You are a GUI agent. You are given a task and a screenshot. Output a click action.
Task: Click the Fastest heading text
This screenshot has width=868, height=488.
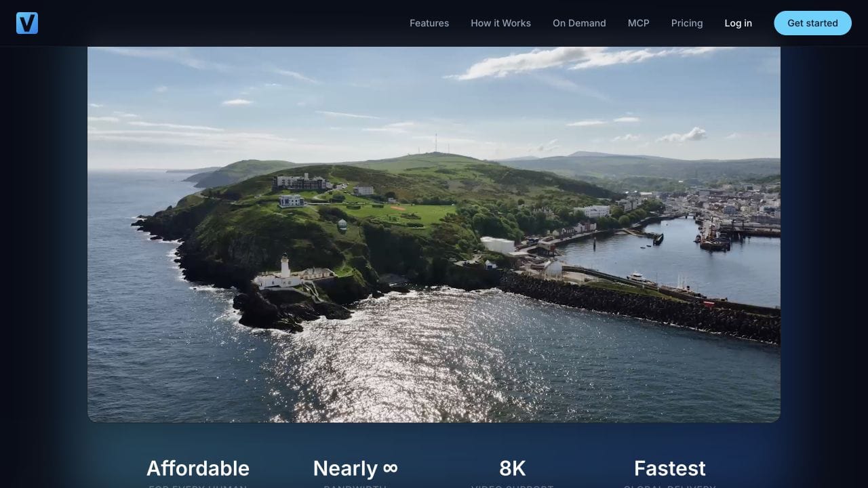tap(670, 468)
